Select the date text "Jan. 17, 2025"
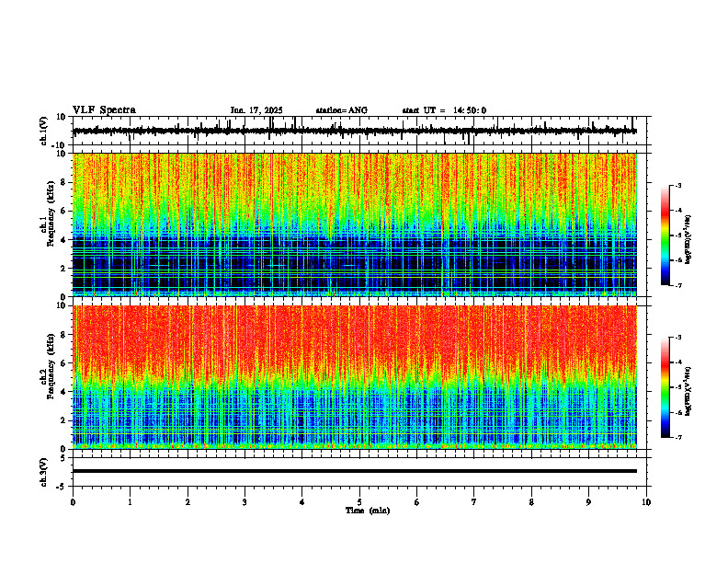Image resolution: width=728 pixels, height=563 pixels. (x=256, y=110)
